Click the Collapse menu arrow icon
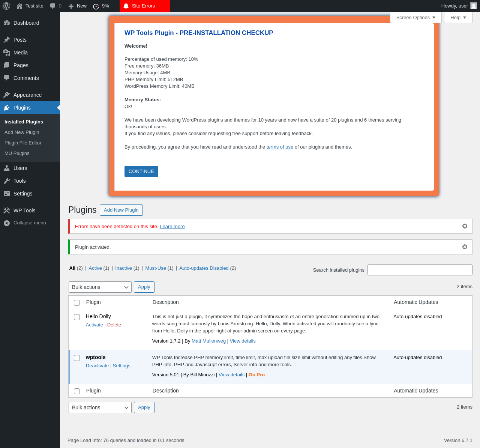This screenshot has height=448, width=480. point(7,223)
